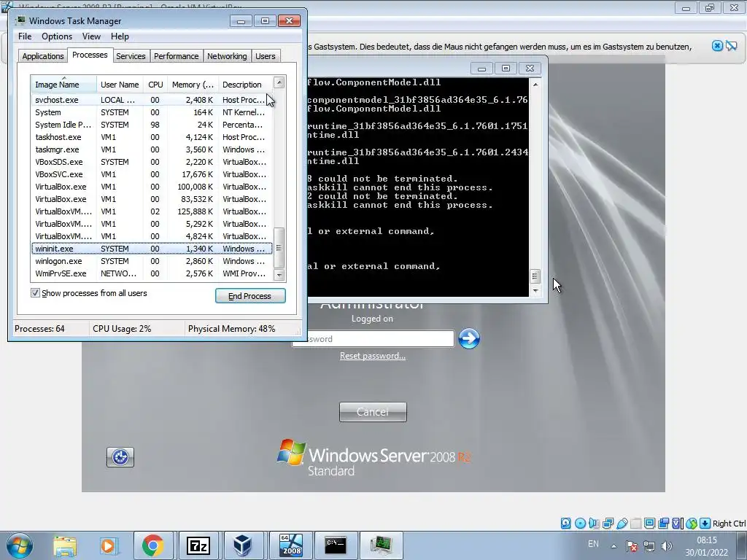Click the Cancel button on the logon screen
Screen dimensions: 747x560
point(373,412)
